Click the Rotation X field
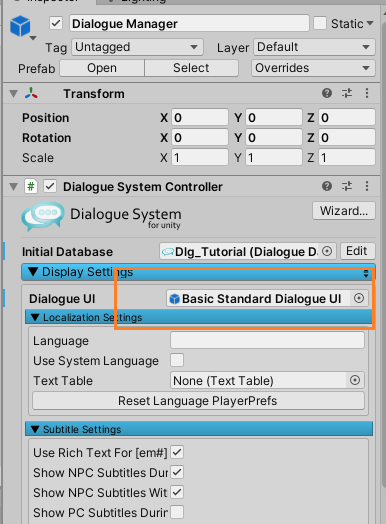This screenshot has width=386, height=524. point(200,138)
